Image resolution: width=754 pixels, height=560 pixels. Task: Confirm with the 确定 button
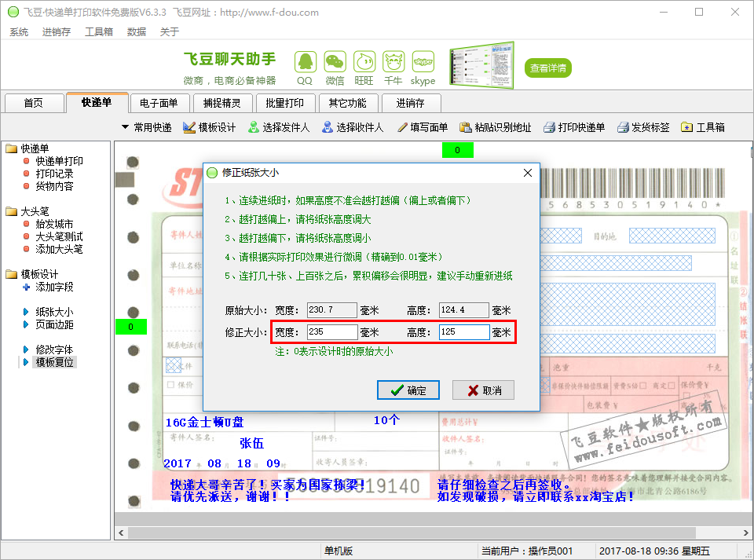(x=408, y=390)
